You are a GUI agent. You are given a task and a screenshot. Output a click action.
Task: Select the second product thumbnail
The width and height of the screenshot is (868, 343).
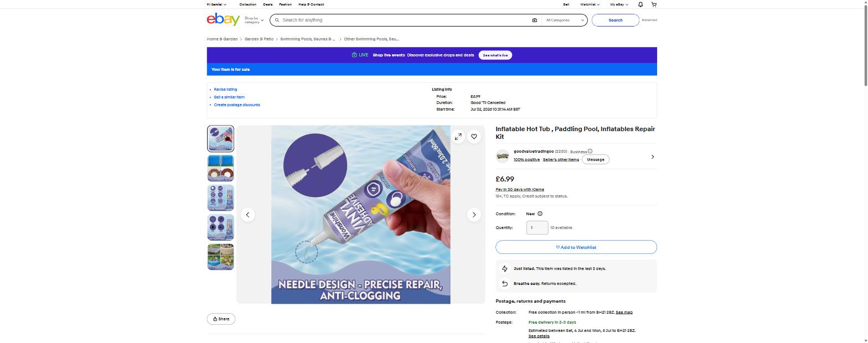pyautogui.click(x=220, y=168)
